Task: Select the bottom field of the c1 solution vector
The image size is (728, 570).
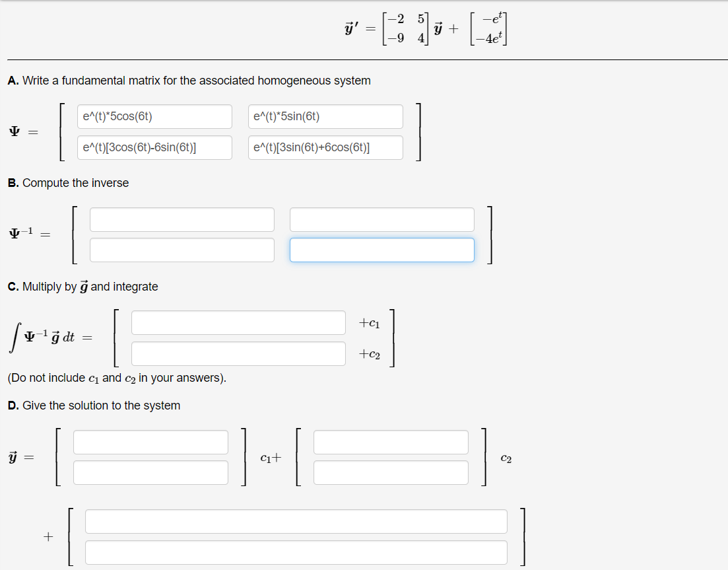Action: click(x=151, y=472)
